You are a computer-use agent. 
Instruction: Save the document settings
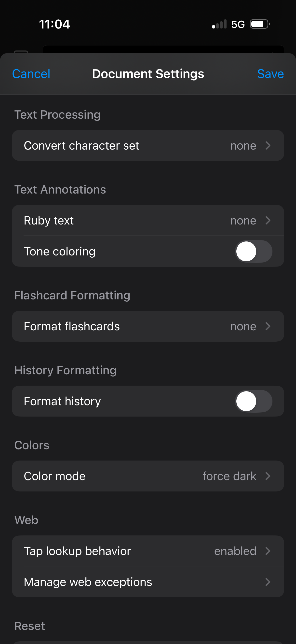click(x=270, y=74)
